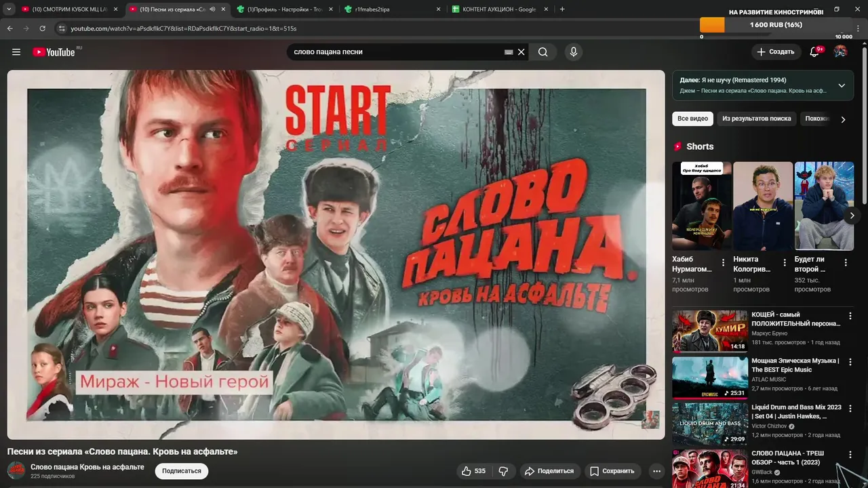This screenshot has width=868, height=488.
Task: Open ATLAC MUSIC channel name
Action: click(x=769, y=380)
